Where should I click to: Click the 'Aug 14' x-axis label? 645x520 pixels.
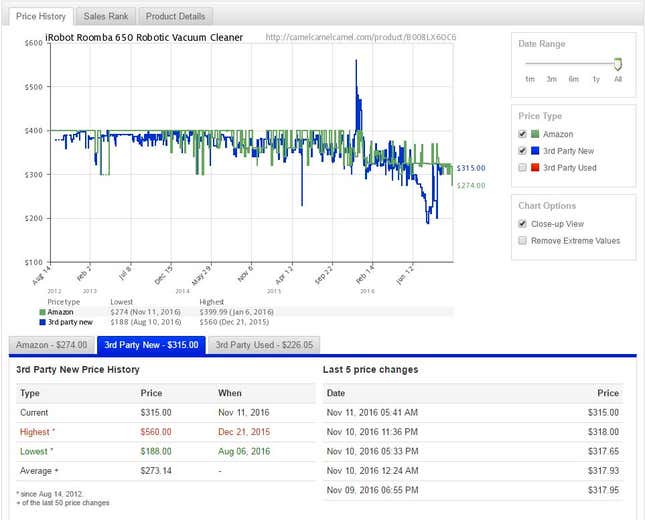(x=41, y=275)
